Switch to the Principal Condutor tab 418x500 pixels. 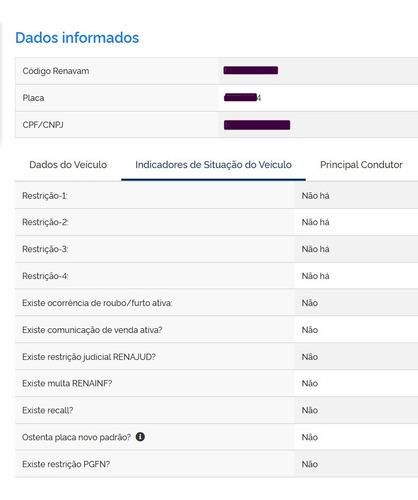(361, 165)
